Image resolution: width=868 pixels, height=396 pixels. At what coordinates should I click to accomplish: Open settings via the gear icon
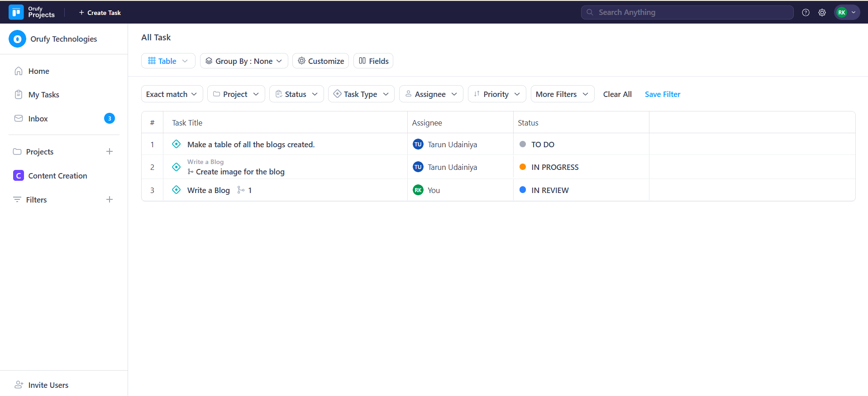[x=822, y=13]
